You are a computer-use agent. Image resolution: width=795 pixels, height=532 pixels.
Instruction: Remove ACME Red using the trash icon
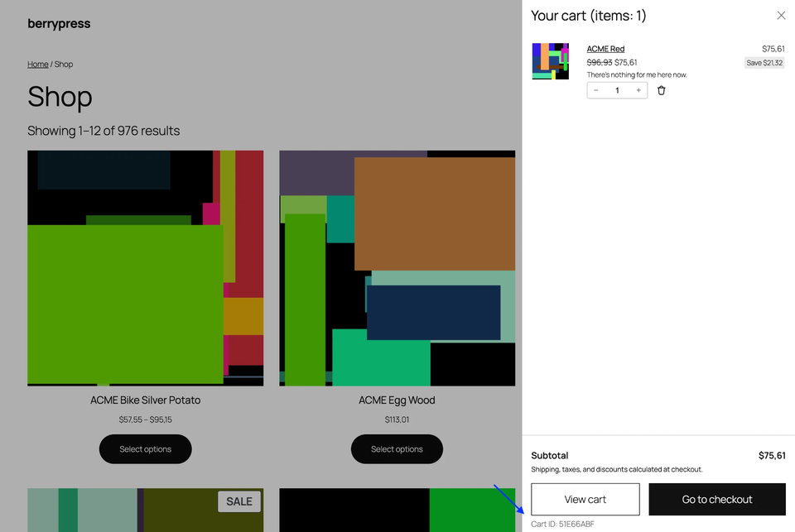(661, 90)
